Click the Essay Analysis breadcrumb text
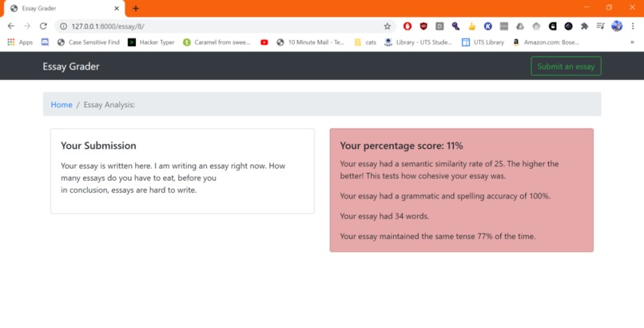 tap(109, 105)
